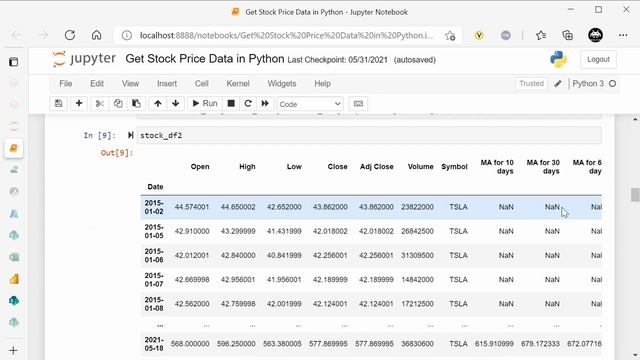Open the View menu
This screenshot has height=360, width=640.
pos(130,84)
